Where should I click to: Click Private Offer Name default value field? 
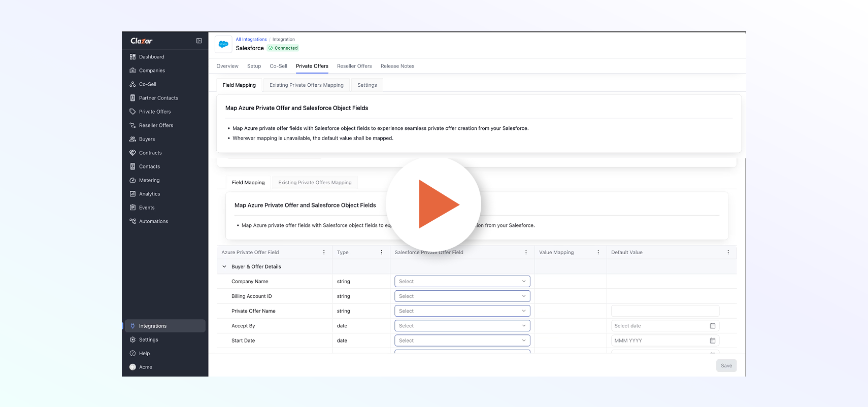pos(665,311)
